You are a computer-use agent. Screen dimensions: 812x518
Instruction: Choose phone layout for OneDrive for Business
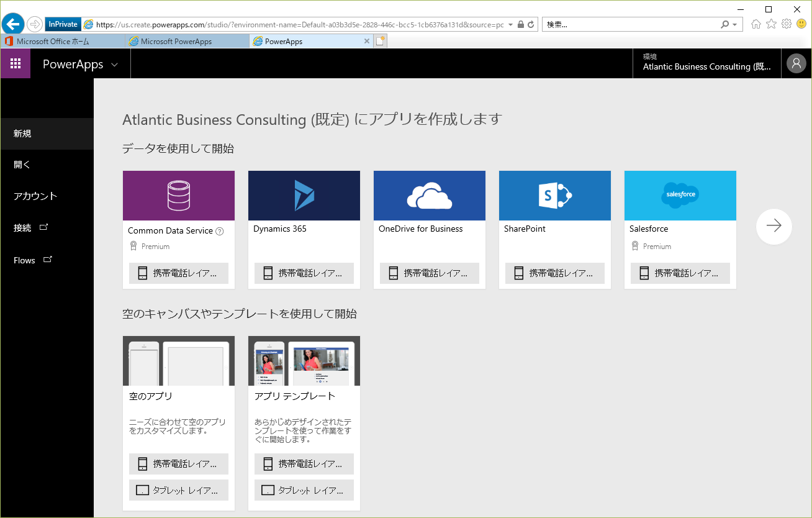coord(430,273)
